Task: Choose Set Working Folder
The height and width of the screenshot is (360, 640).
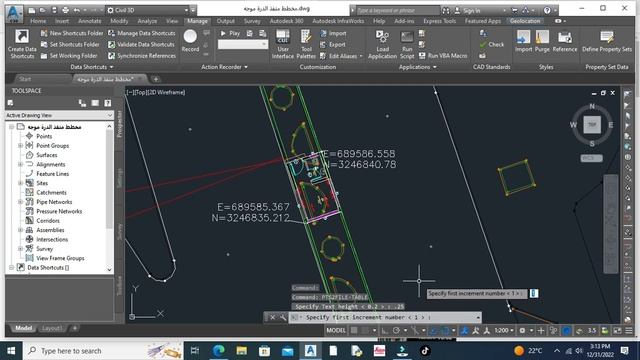Action: click(69, 56)
